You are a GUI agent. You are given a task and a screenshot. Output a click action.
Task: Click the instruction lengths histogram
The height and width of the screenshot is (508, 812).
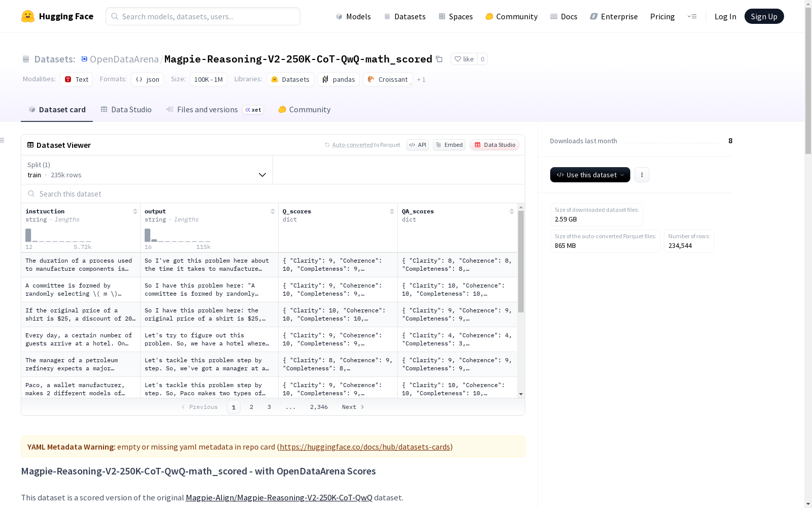[58, 235]
